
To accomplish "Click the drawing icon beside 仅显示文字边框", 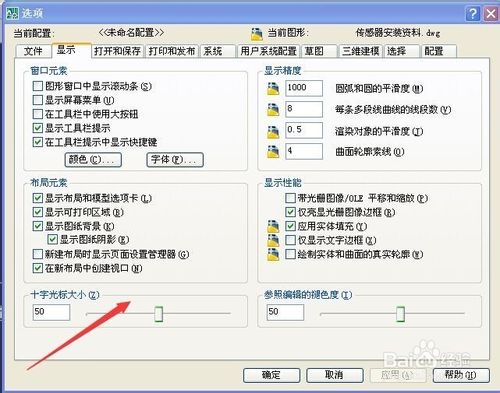I will (273, 240).
